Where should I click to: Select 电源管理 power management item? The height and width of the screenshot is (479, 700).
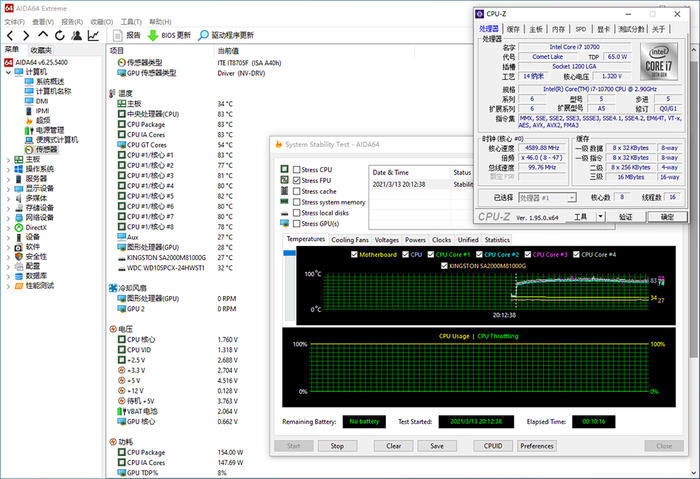(45, 130)
